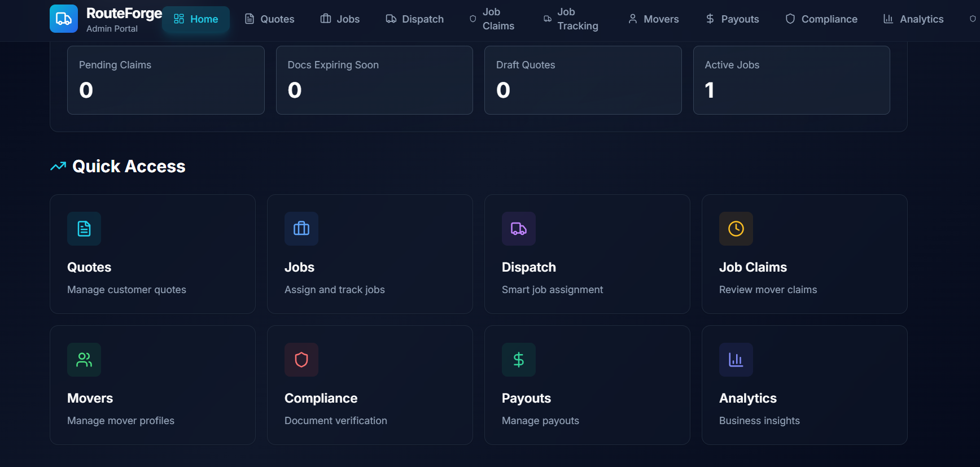Image resolution: width=980 pixels, height=467 pixels.
Task: Open the Pending Claims stat card
Action: pyautogui.click(x=165, y=80)
